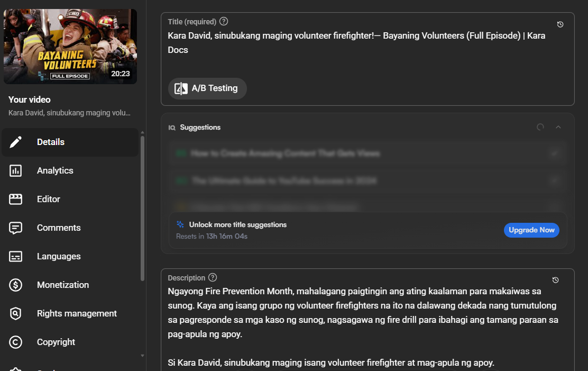The image size is (588, 371).
Task: Click the Title help question mark icon
Action: pos(224,21)
